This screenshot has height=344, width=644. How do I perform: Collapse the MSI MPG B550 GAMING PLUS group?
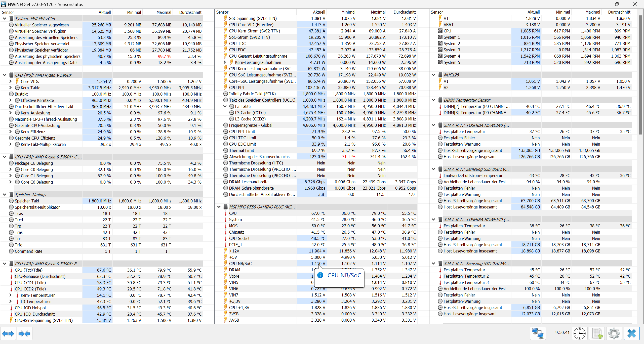coord(219,207)
